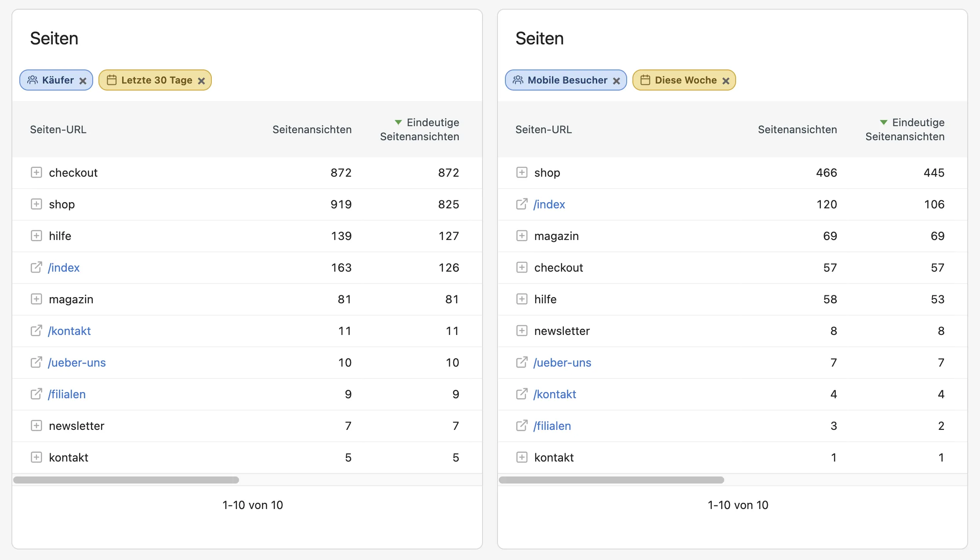Sort left table by Eindeutige Seitenansichten
Screen dimensions: 980x560
(420, 129)
